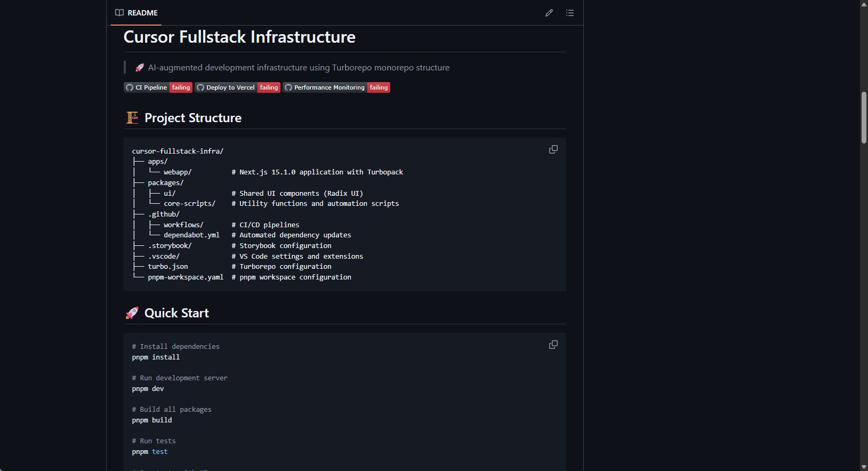This screenshot has height=471, width=868.
Task: Copy the project structure code block
Action: pyautogui.click(x=553, y=149)
